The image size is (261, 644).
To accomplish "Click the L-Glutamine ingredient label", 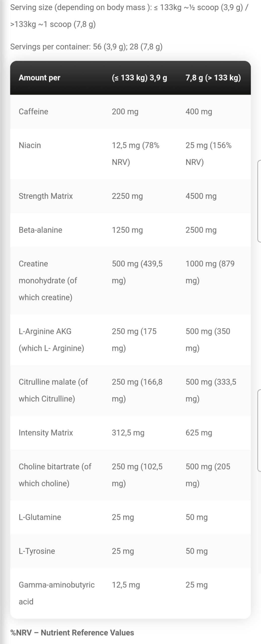I will coord(40,517).
